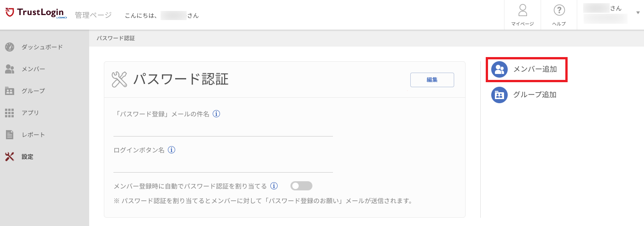Click the メール件名 input field
The image size is (644, 226).
coord(223,129)
